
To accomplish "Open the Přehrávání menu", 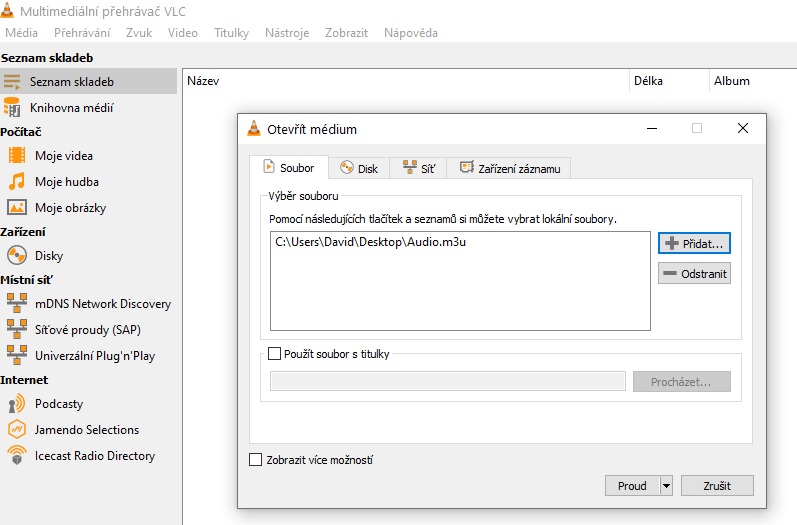I will click(x=82, y=33).
